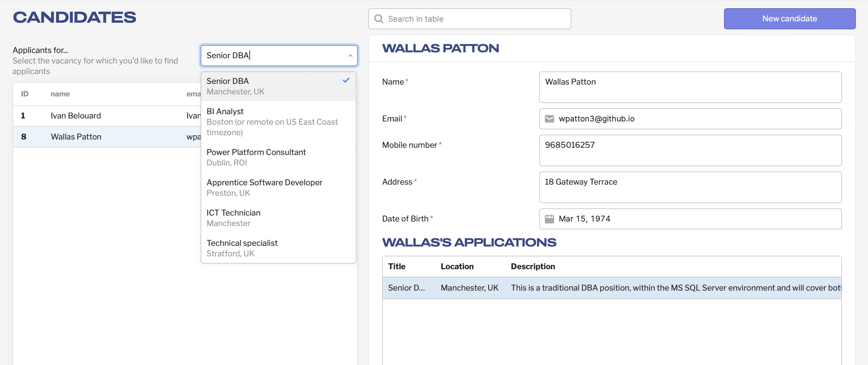Select BI Analyst vacancy option

[272, 121]
